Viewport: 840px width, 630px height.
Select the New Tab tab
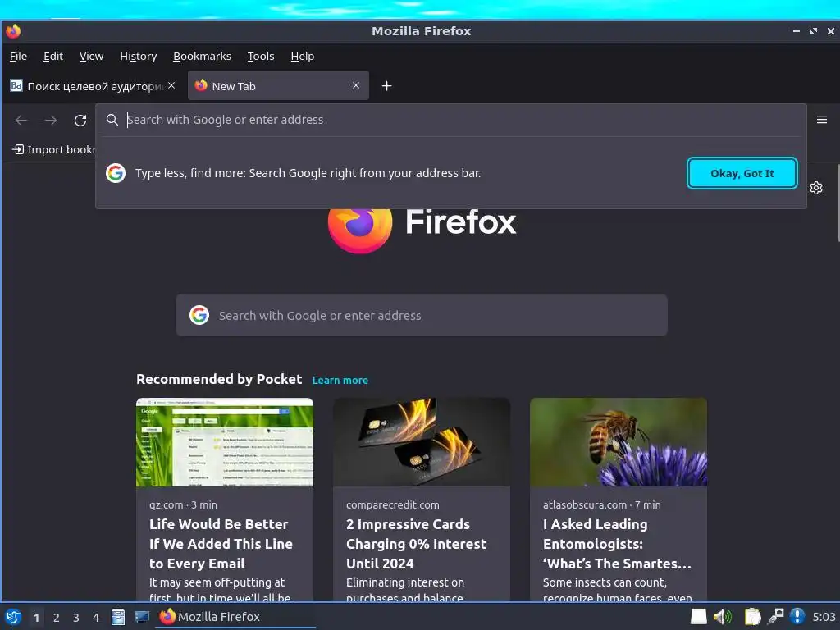point(278,85)
